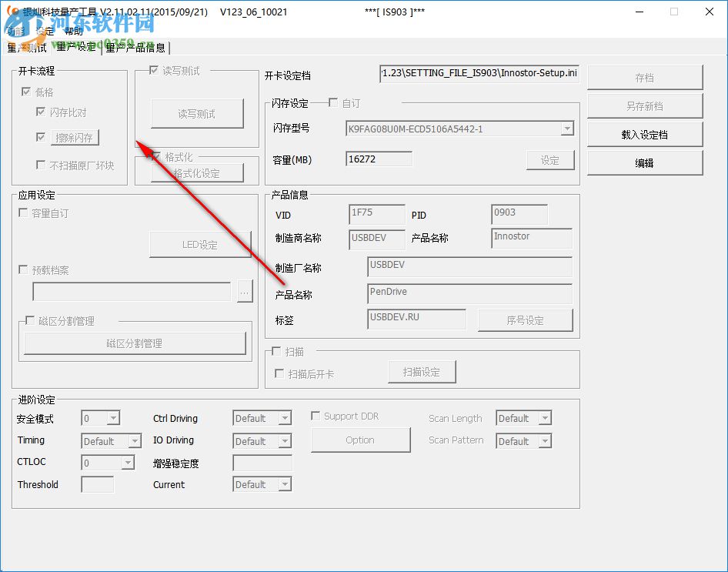Expand the Current driving dropdown

click(x=286, y=484)
